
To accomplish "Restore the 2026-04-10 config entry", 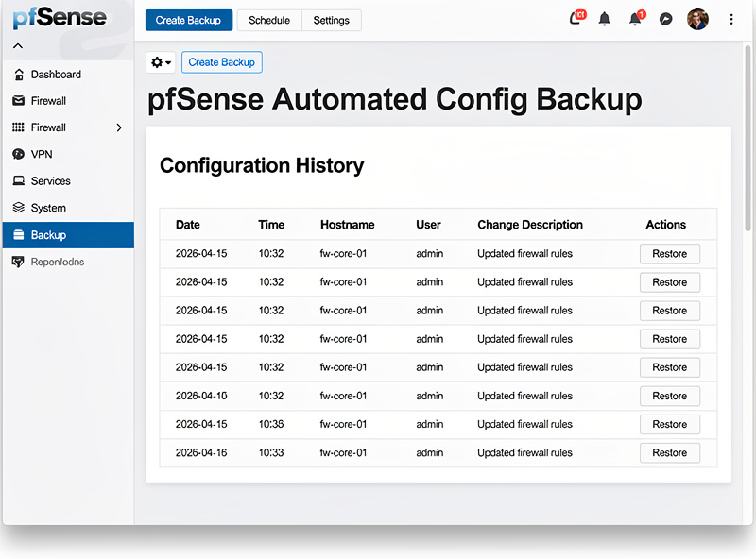I will tap(670, 397).
